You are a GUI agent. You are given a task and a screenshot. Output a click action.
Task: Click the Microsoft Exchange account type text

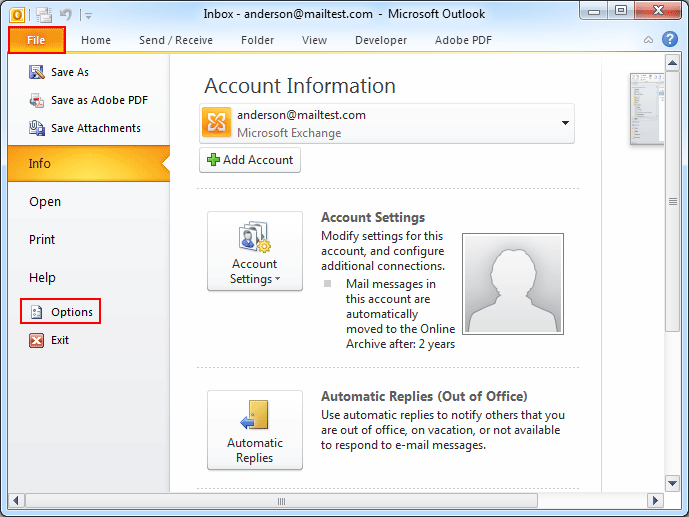[x=289, y=133]
